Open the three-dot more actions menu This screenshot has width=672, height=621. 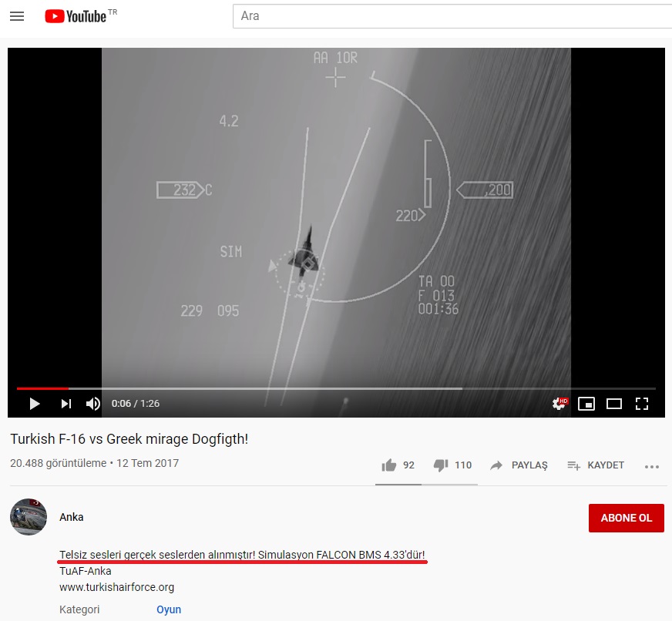tap(652, 467)
